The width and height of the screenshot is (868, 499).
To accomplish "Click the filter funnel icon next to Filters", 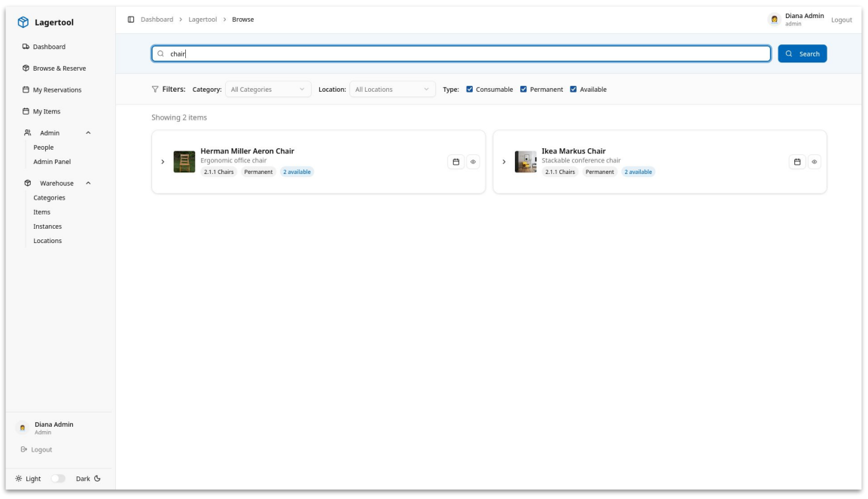I will [x=156, y=89].
